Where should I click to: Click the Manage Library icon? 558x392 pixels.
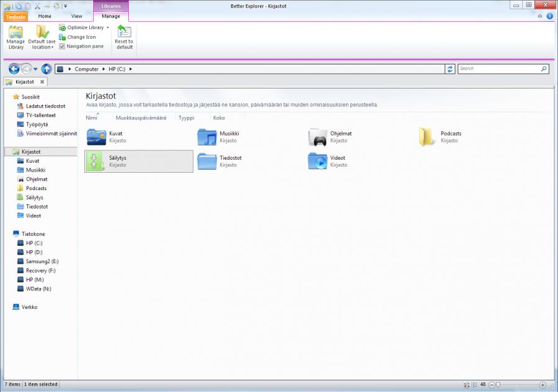coord(15,37)
